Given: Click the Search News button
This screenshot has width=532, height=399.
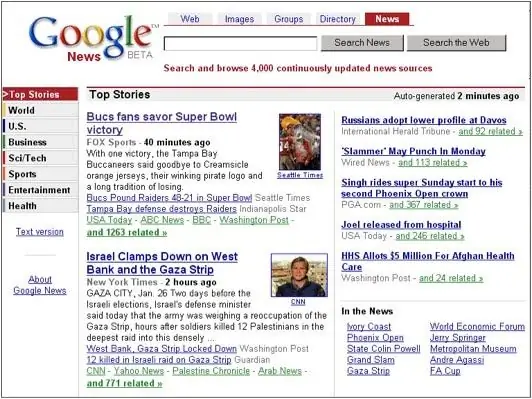Looking at the screenshot, I should [x=362, y=43].
